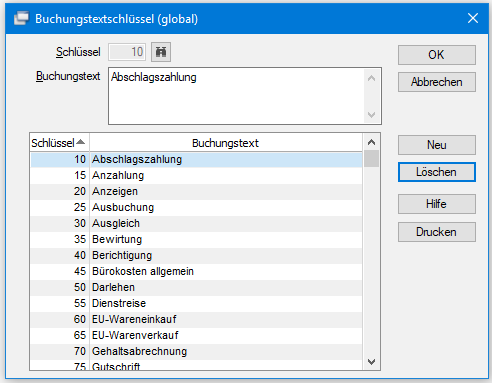Image resolution: width=492 pixels, height=383 pixels.
Task: Select the EU-Warenverkauf row
Action: (x=196, y=335)
